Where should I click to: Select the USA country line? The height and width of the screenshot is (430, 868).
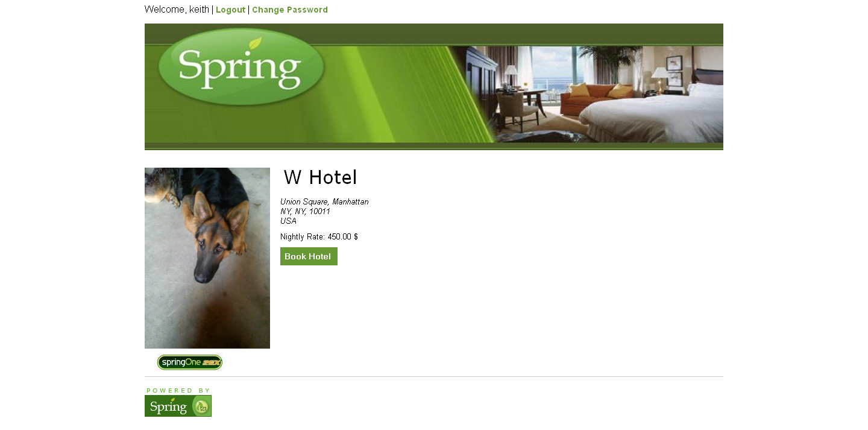(x=288, y=221)
